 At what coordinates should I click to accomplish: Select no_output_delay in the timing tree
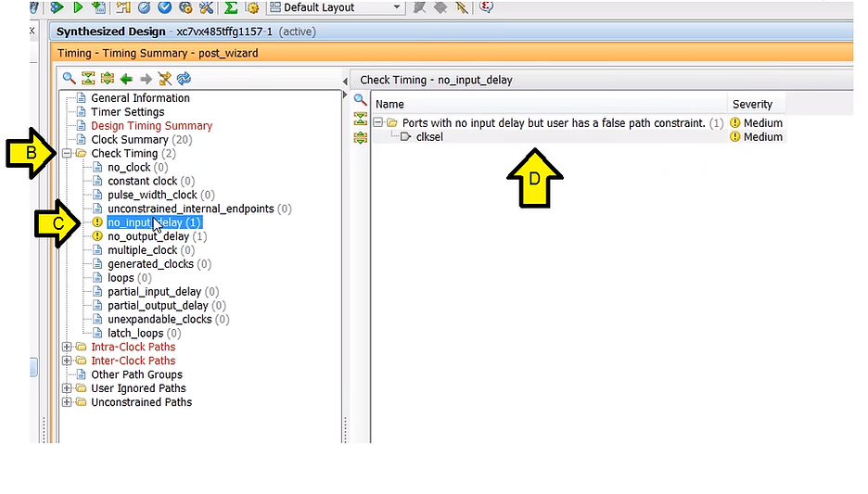(148, 237)
